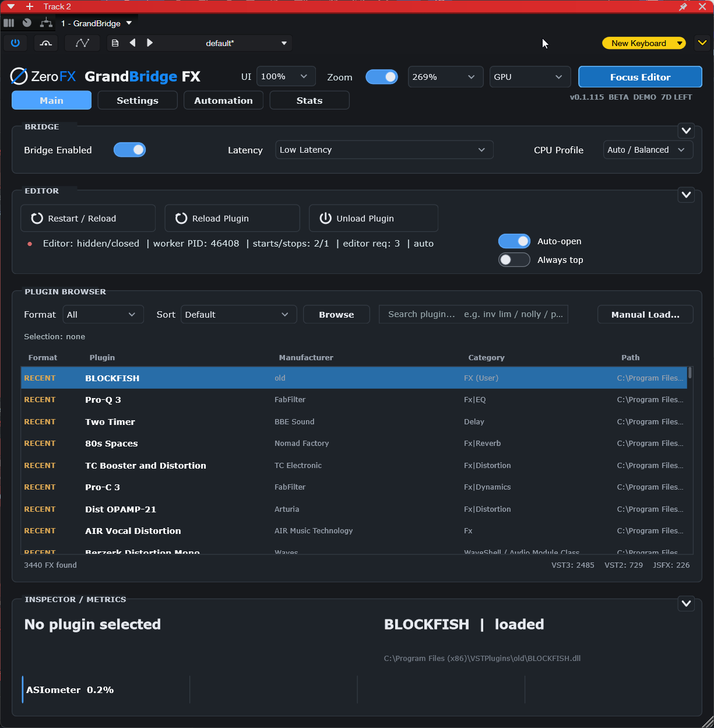Image resolution: width=714 pixels, height=728 pixels.
Task: Open the 269% zoom dropdown
Action: point(445,77)
